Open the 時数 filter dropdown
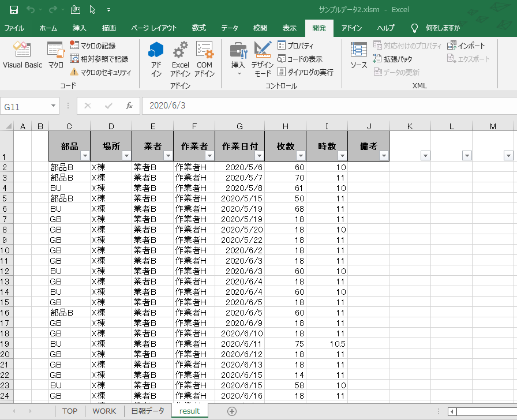517x420 pixels. (342, 156)
